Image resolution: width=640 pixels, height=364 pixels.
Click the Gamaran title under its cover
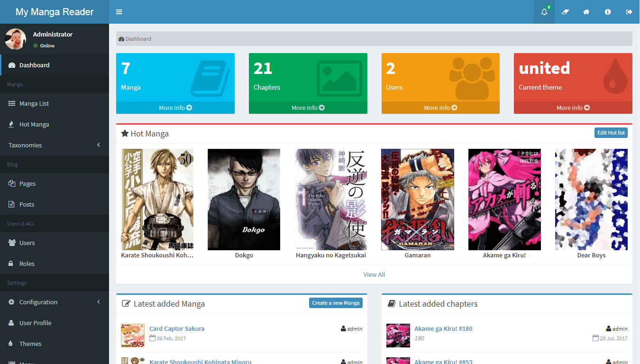418,255
